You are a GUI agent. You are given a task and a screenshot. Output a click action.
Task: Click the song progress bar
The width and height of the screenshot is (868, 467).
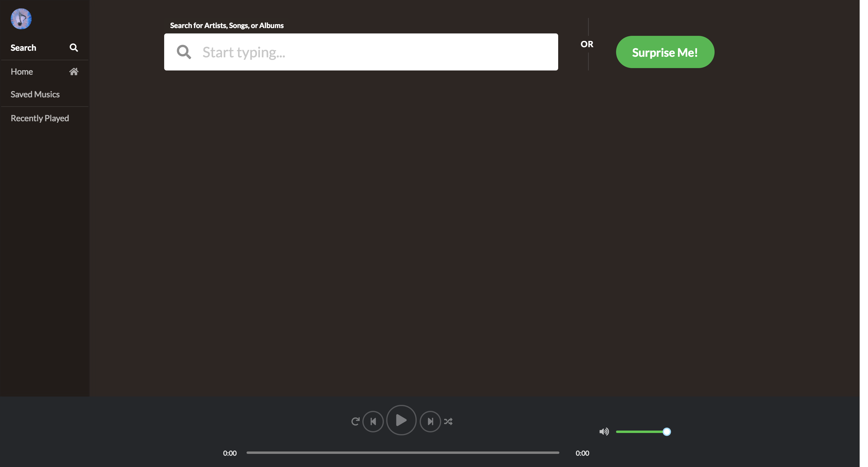coord(403,452)
